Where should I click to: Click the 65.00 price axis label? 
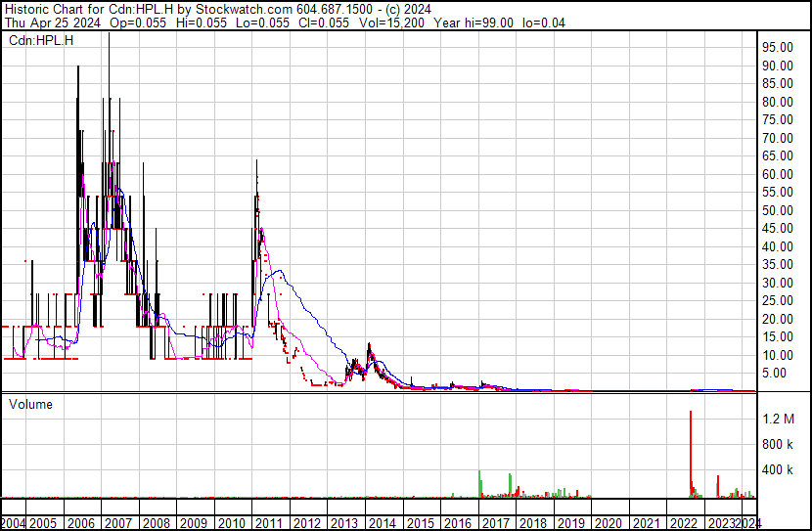coord(778,155)
